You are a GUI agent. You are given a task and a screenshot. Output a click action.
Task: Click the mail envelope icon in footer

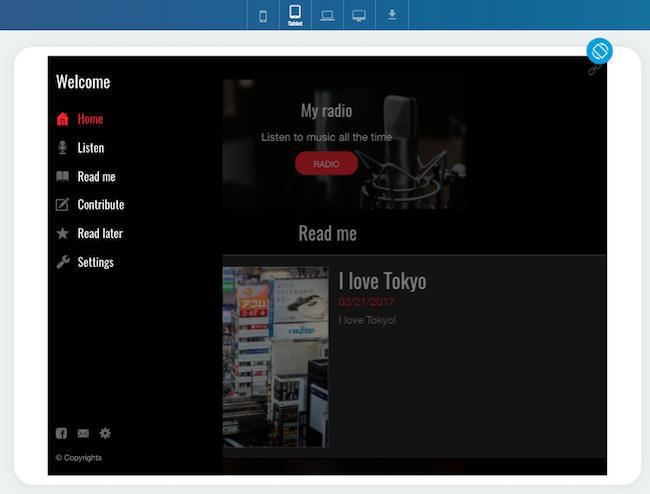point(83,433)
